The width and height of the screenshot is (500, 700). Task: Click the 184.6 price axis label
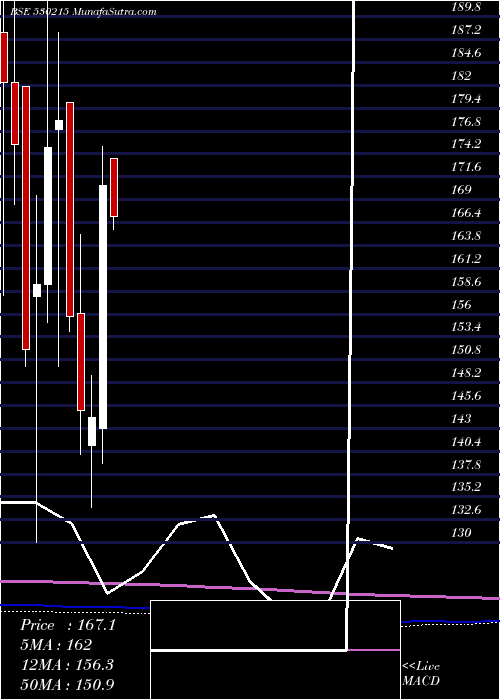[x=466, y=53]
